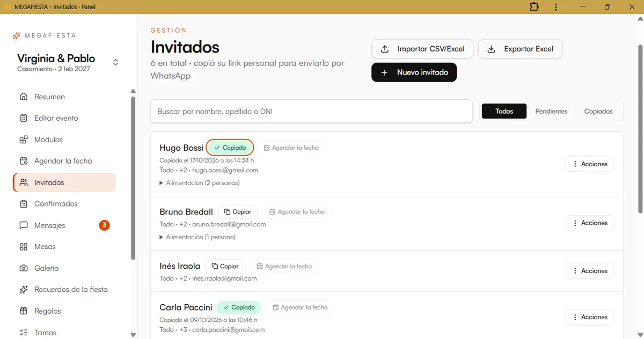This screenshot has width=644, height=339.
Task: Click the main page vertical scrollbar
Action: [x=640, y=129]
